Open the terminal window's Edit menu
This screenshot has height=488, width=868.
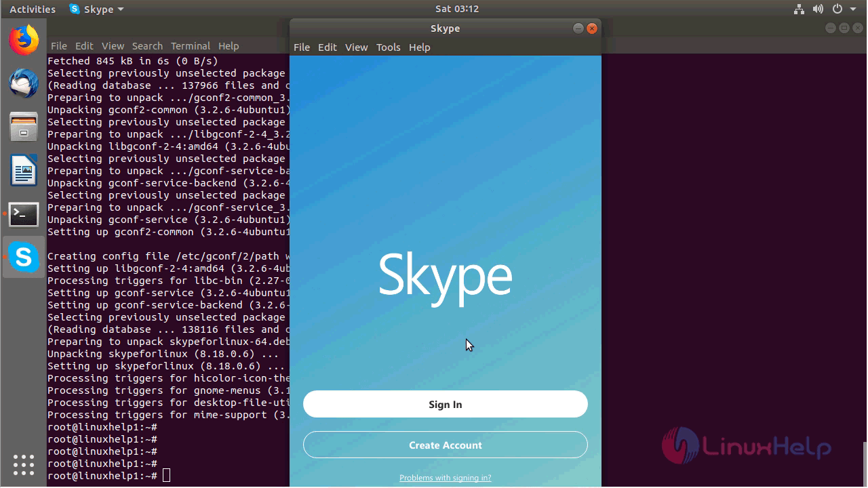click(84, 46)
